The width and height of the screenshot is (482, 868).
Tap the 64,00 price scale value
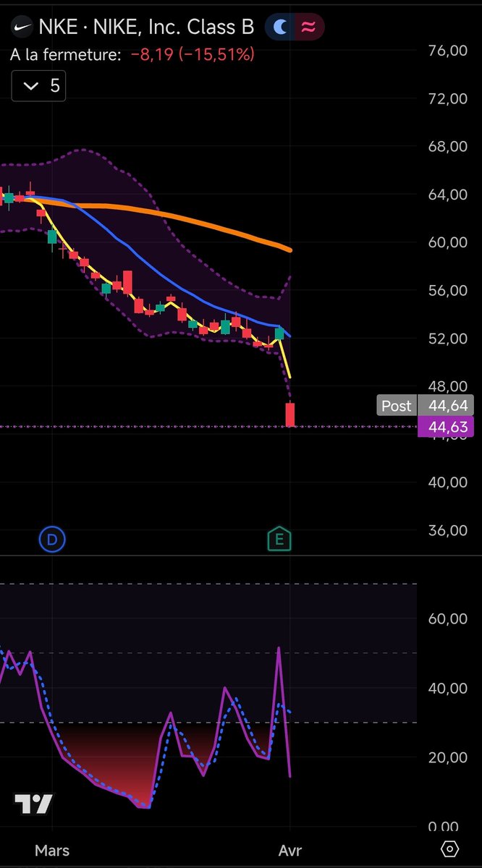(447, 195)
